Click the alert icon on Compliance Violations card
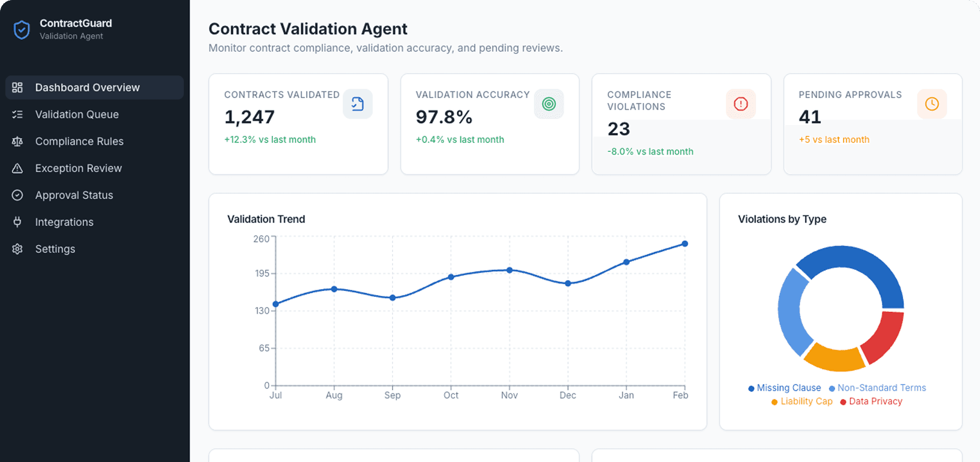The width and height of the screenshot is (980, 462). 741,104
